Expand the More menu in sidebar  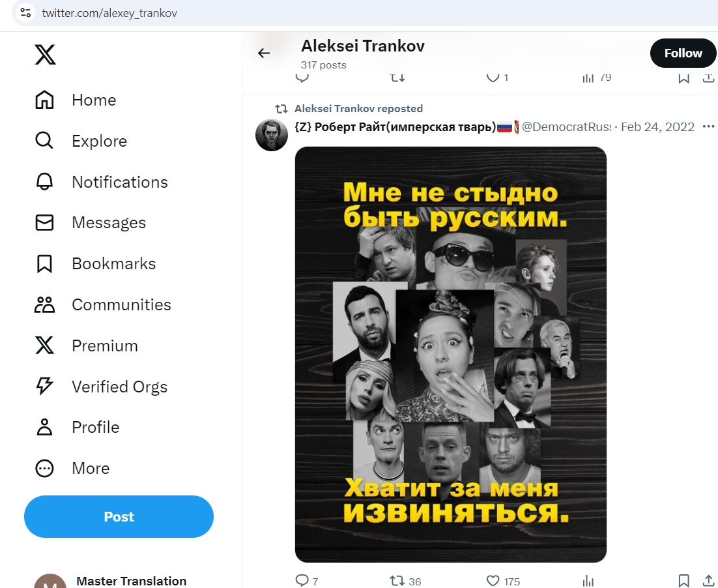(x=73, y=469)
